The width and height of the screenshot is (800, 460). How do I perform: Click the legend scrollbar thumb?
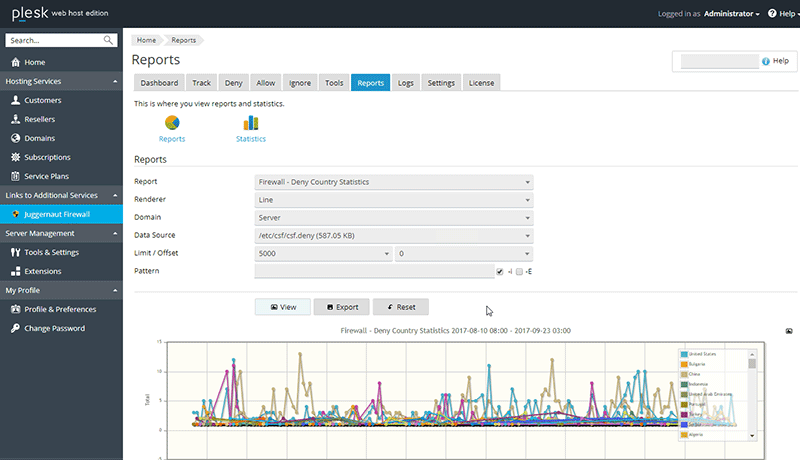point(752,364)
